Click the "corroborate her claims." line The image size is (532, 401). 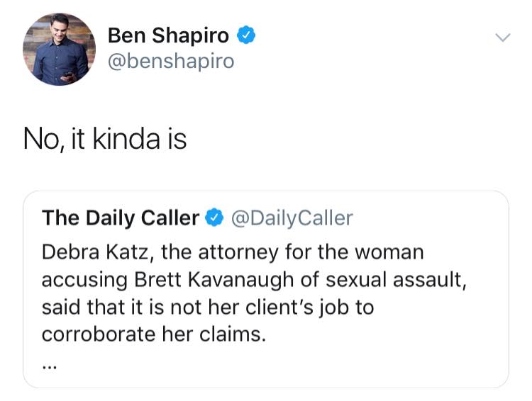click(x=154, y=334)
